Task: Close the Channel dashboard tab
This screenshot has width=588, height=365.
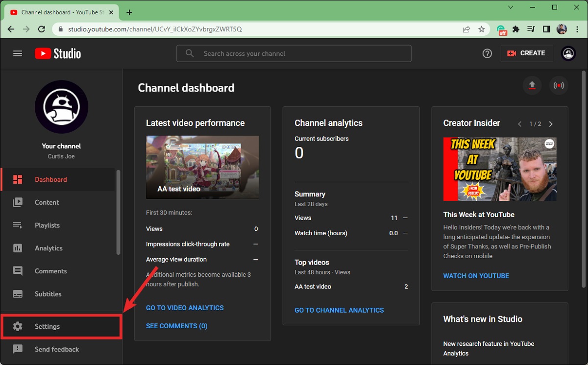Action: (x=111, y=12)
